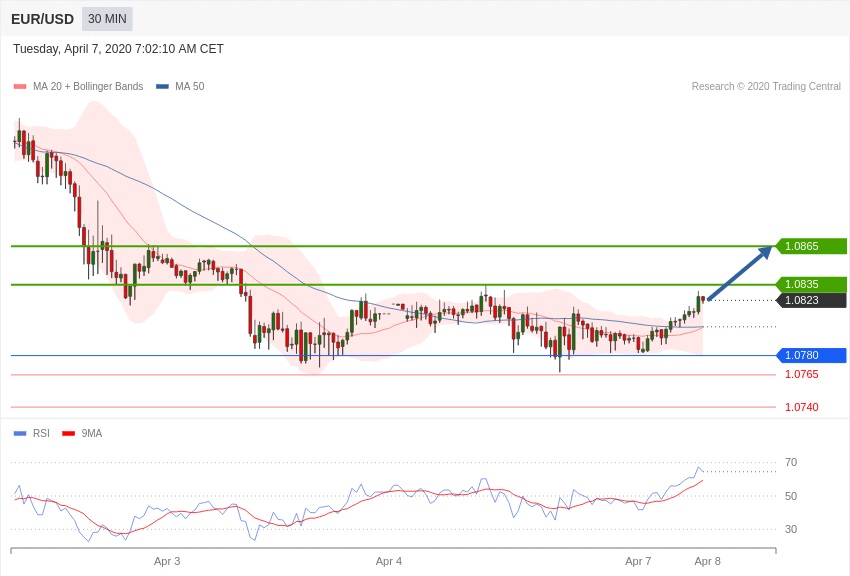Viewport: 850px width, 576px height.
Task: Click the pink MA 20 + Bollinger Bands swatch
Action: [x=20, y=87]
